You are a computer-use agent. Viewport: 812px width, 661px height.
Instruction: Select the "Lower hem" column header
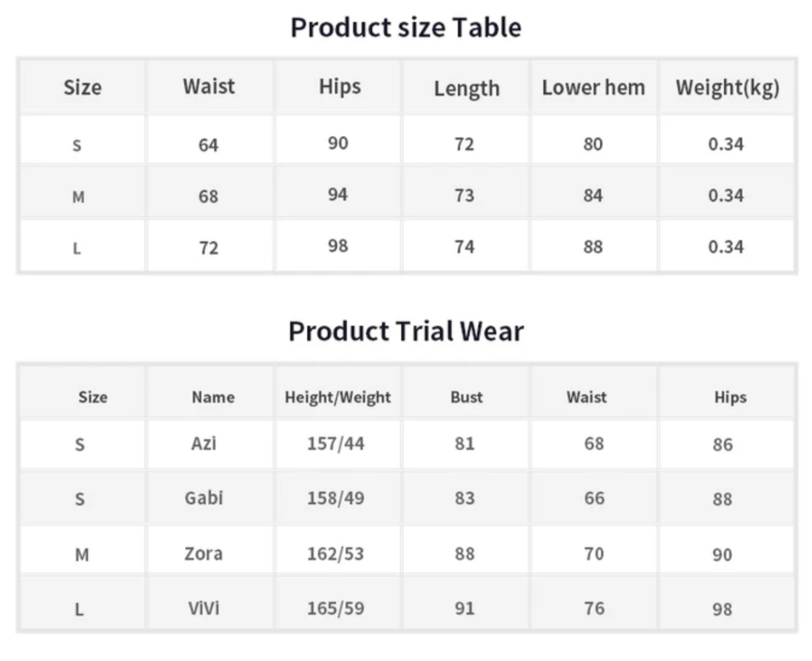[593, 88]
